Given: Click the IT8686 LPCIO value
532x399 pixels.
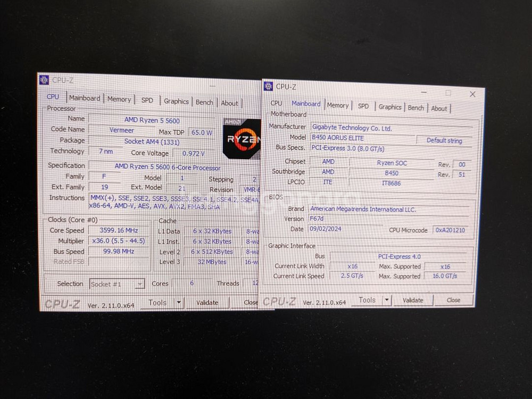Looking at the screenshot, I should 392,183.
